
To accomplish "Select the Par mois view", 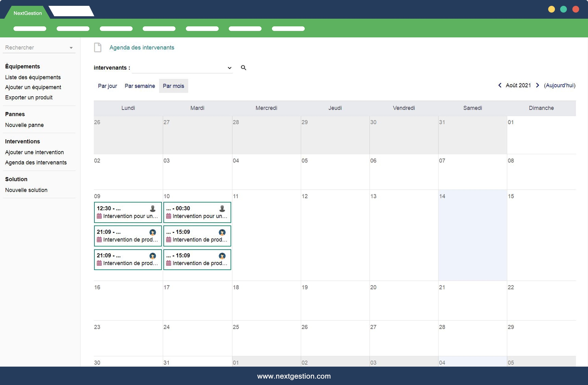I will 173,86.
